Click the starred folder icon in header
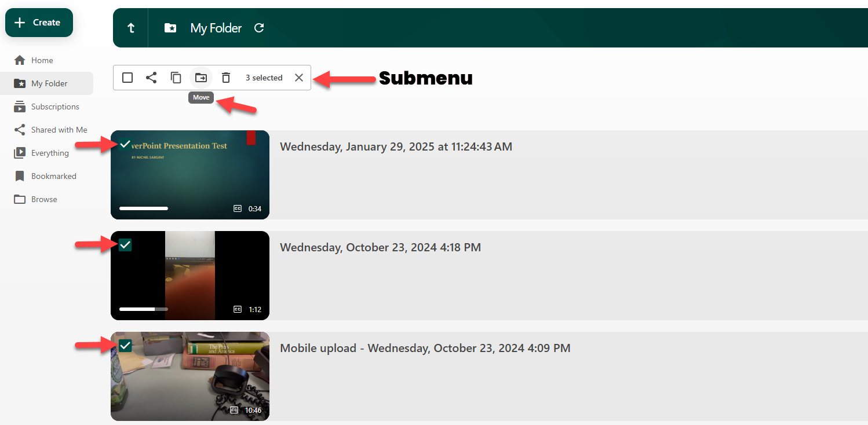 pyautogui.click(x=170, y=28)
